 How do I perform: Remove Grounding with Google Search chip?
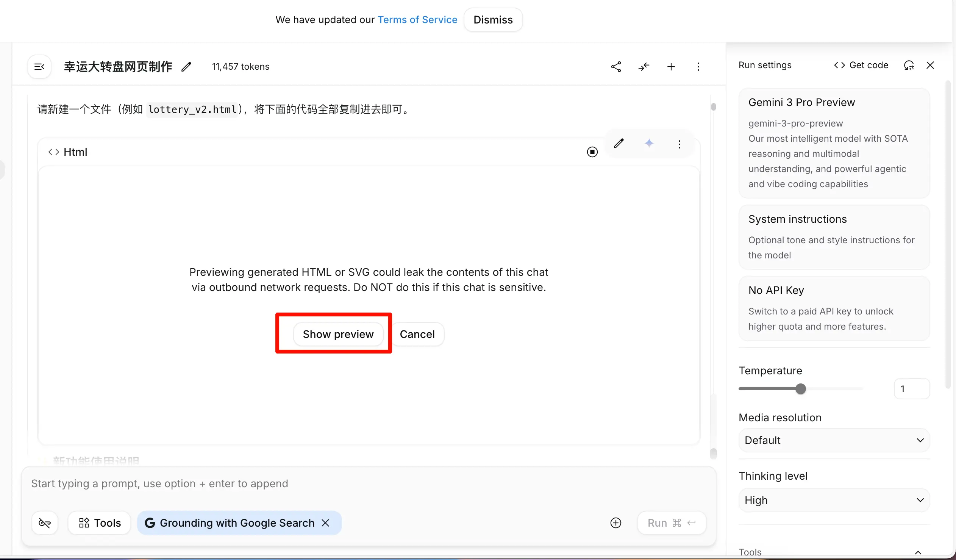coord(325,523)
